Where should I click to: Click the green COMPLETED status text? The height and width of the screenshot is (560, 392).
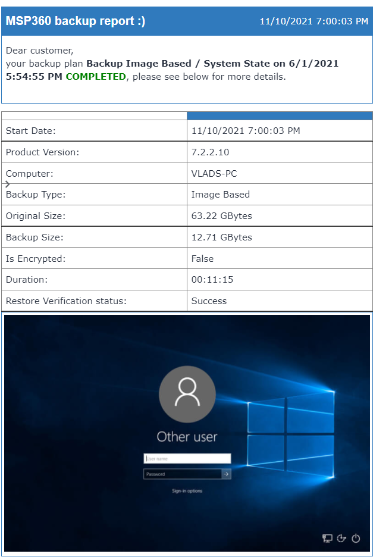click(x=96, y=76)
